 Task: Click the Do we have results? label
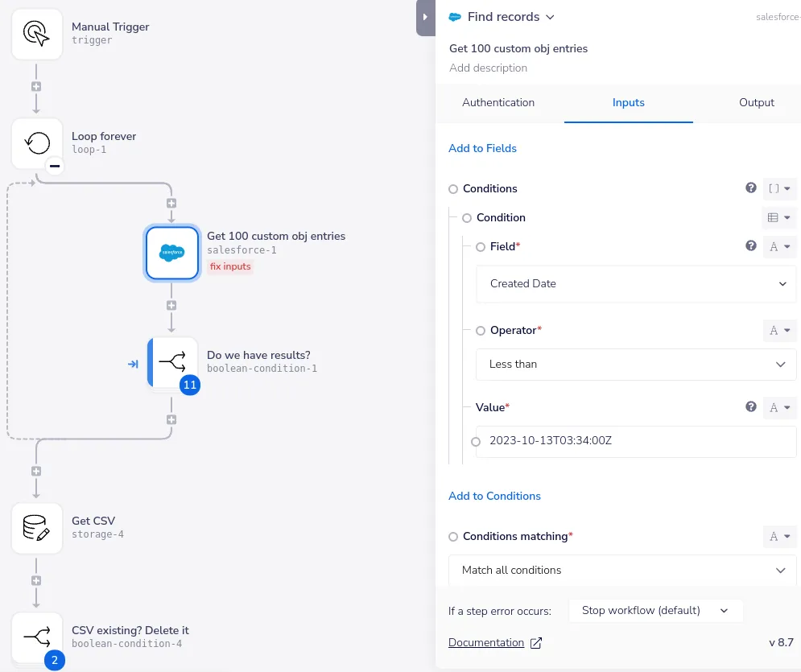tap(258, 356)
